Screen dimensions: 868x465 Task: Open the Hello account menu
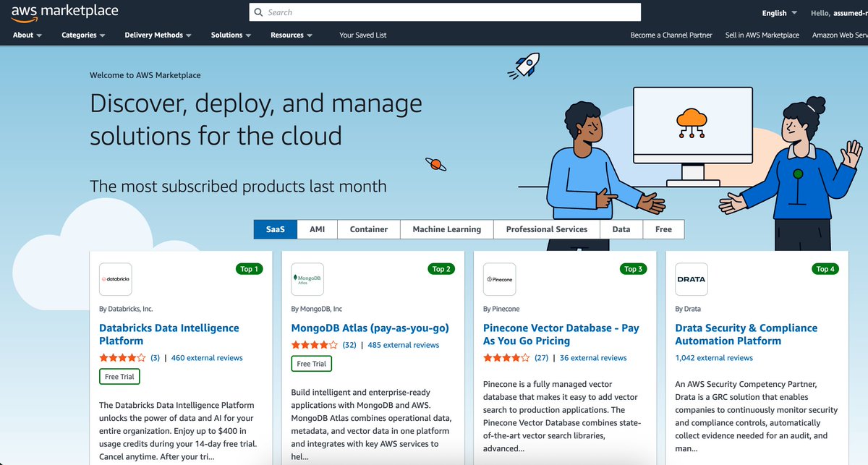click(839, 13)
